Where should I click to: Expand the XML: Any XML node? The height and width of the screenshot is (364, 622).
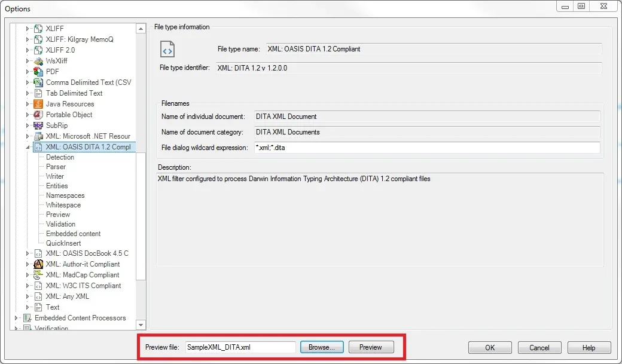[28, 296]
